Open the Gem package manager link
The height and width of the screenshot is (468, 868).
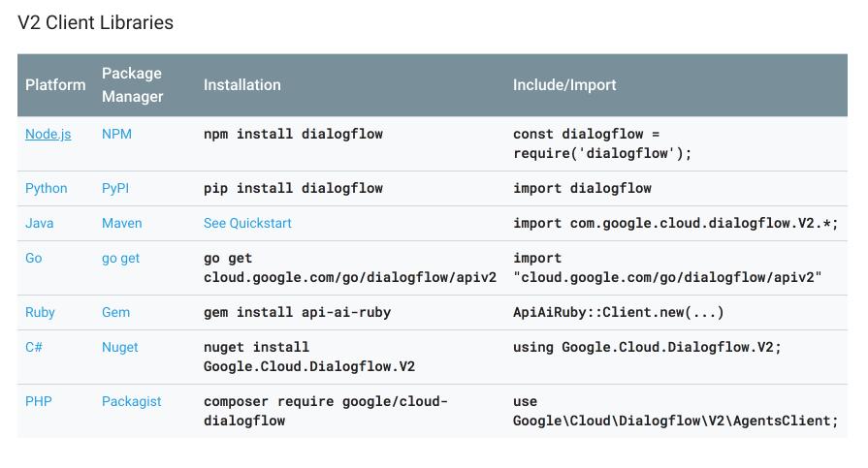[115, 312]
